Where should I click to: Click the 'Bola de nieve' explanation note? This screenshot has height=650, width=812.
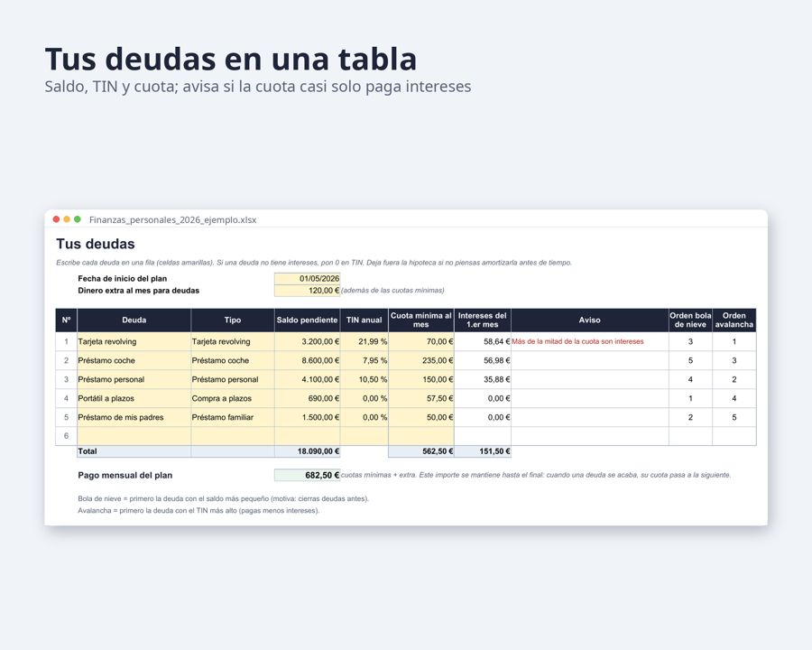point(223,498)
